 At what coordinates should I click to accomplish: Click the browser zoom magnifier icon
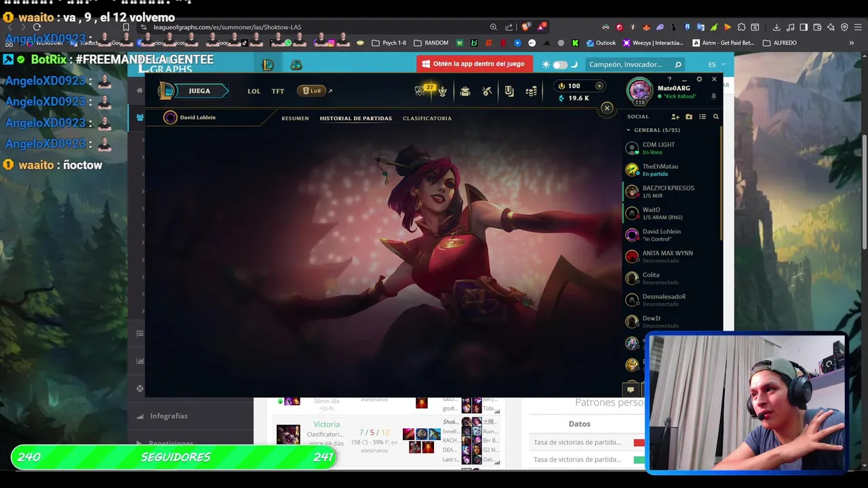493,27
